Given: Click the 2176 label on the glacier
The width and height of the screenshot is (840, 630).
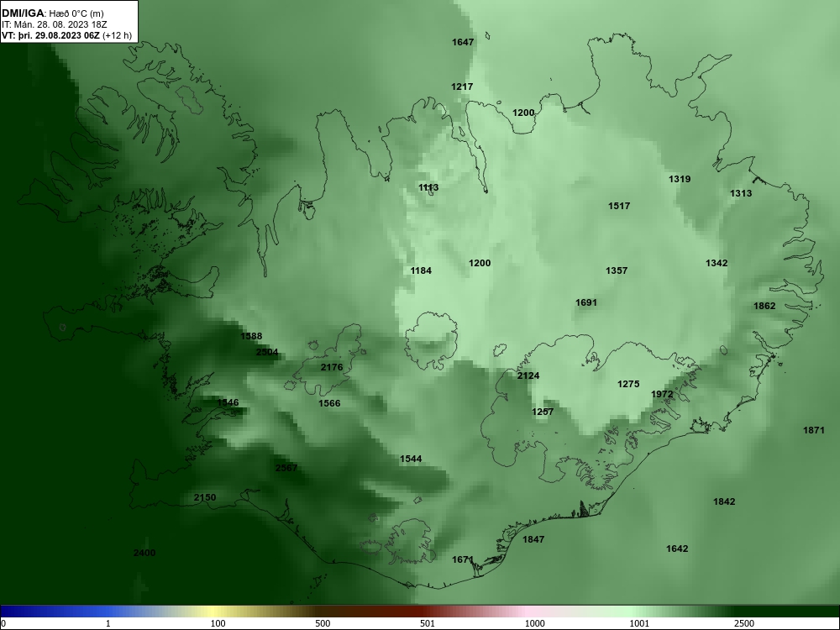Looking at the screenshot, I should 332,367.
